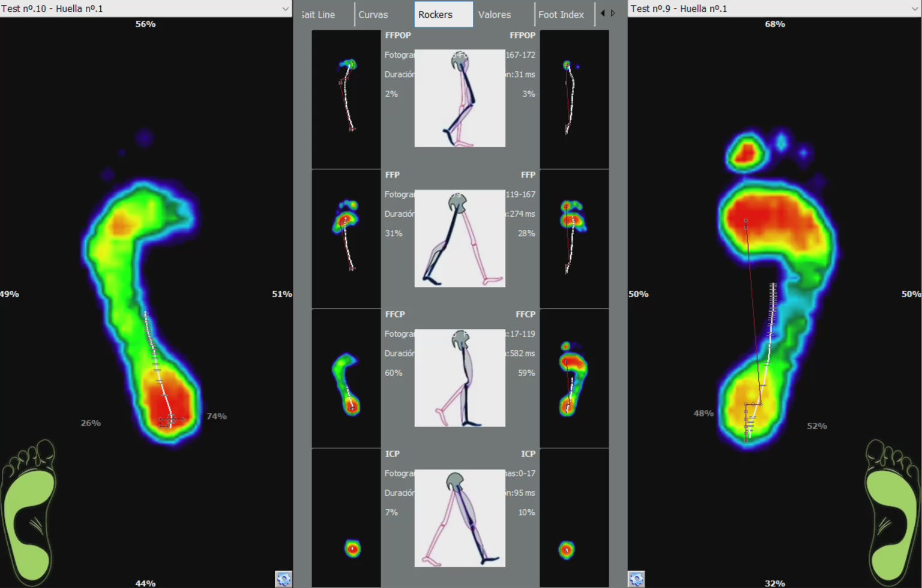The width and height of the screenshot is (922, 588).
Task: Select the right FFP footprint thumbnail
Action: pos(574,239)
